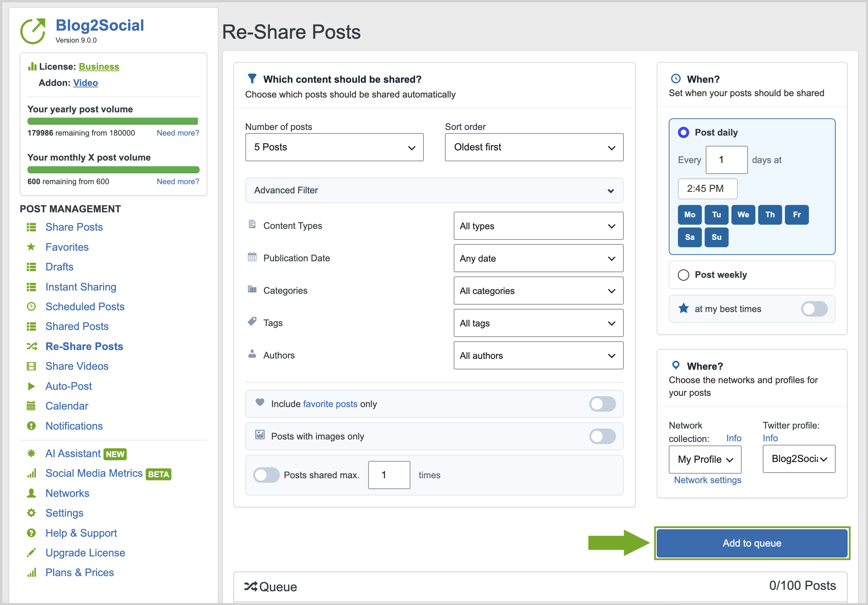Click the Social Media Metrics chart icon
This screenshot has width=868, height=605.
(31, 473)
